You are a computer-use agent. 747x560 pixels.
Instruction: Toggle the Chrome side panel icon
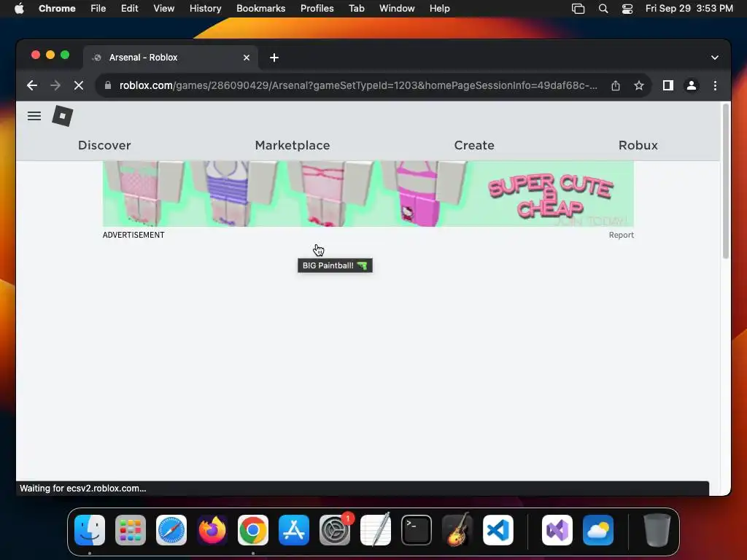click(x=668, y=85)
